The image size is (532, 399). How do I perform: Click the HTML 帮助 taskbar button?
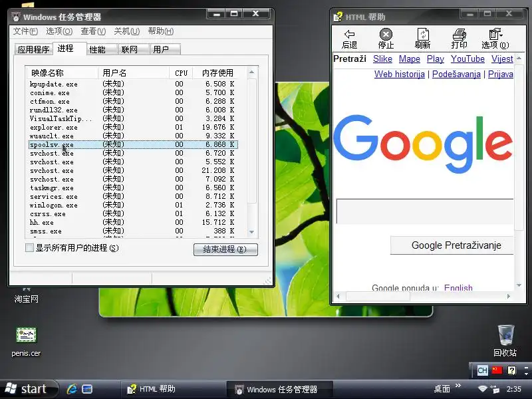[173, 389]
